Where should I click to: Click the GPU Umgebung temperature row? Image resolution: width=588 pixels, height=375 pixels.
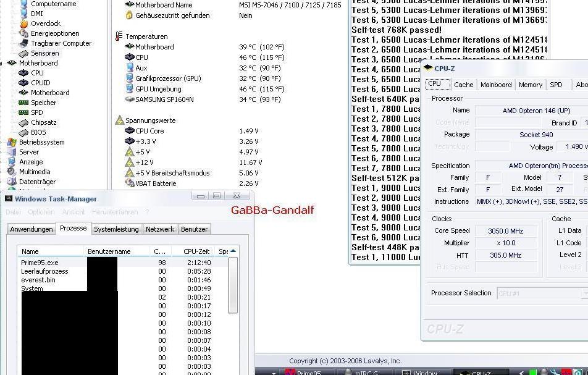pyautogui.click(x=204, y=89)
